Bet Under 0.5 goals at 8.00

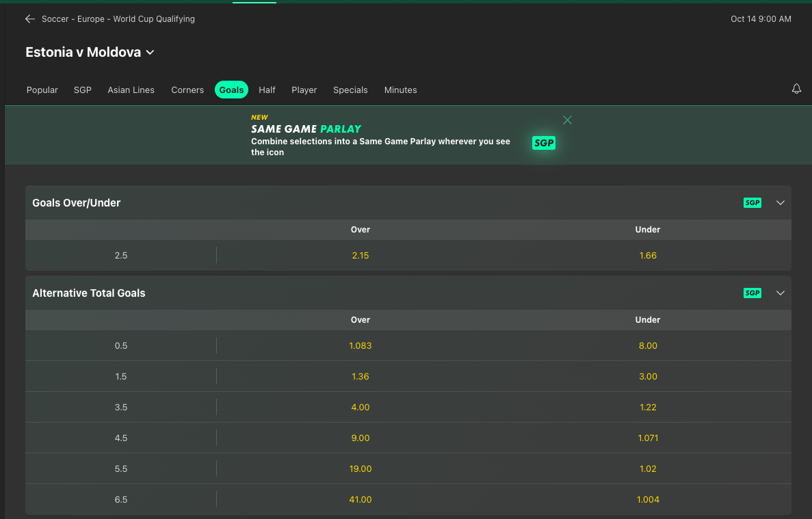coord(648,346)
